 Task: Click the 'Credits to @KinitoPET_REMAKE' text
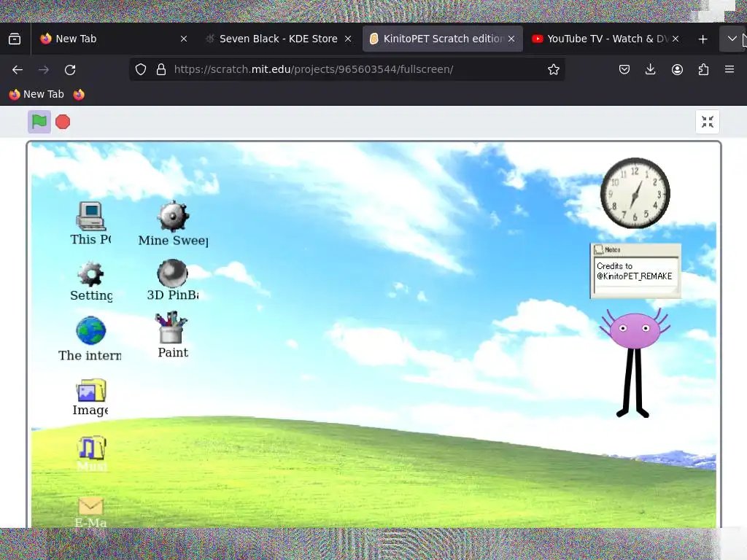pyautogui.click(x=634, y=271)
